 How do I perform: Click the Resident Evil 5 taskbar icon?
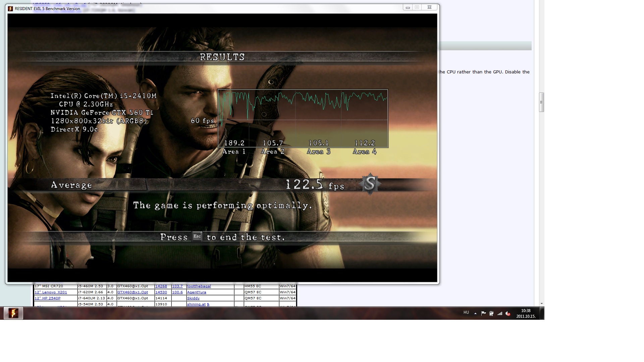[x=13, y=313]
